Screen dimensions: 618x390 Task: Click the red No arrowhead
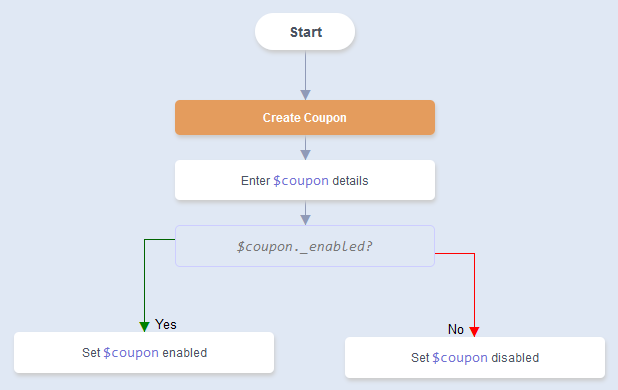point(474,332)
